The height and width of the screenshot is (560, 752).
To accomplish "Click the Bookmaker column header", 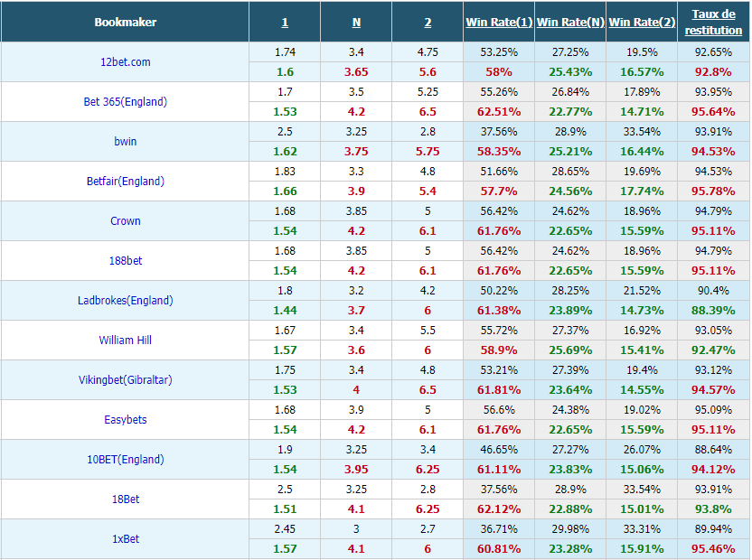I will point(125,22).
